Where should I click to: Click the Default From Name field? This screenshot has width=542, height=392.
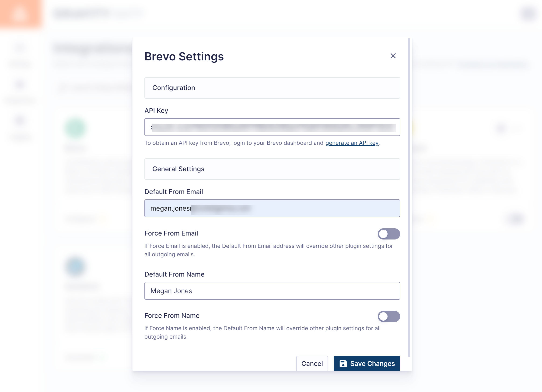[272, 291]
